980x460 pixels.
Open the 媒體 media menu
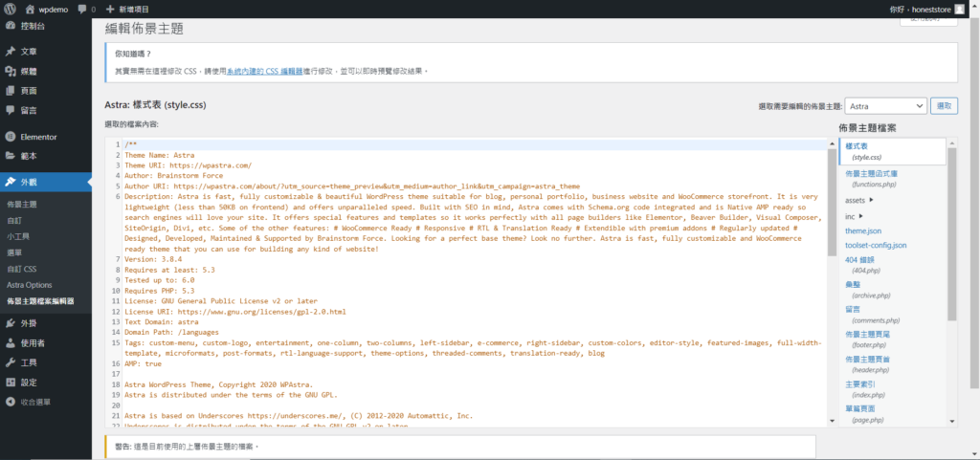(x=29, y=71)
